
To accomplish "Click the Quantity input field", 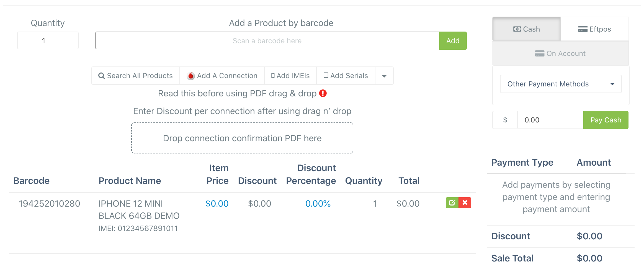I will point(48,41).
